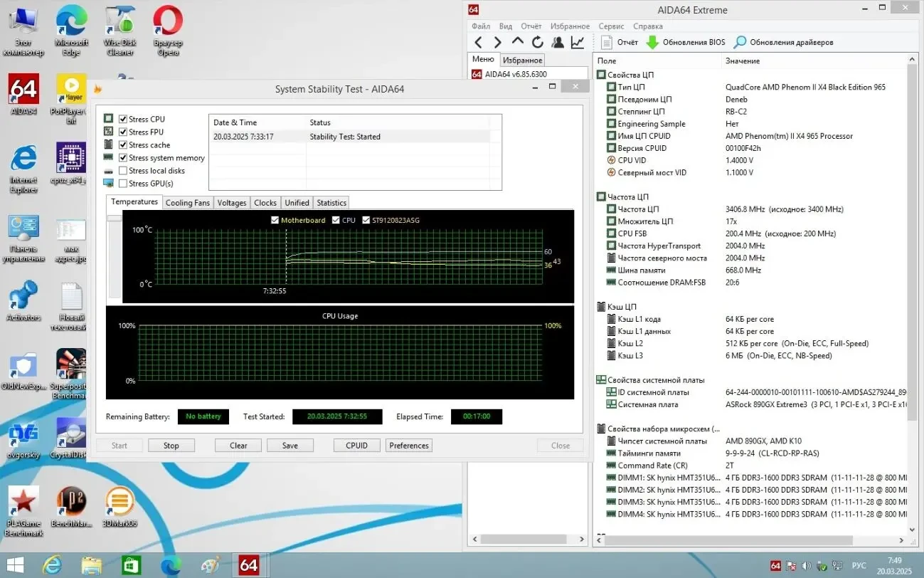This screenshot has width=924, height=578.
Task: Switch to the Избранное tab
Action: 522,60
